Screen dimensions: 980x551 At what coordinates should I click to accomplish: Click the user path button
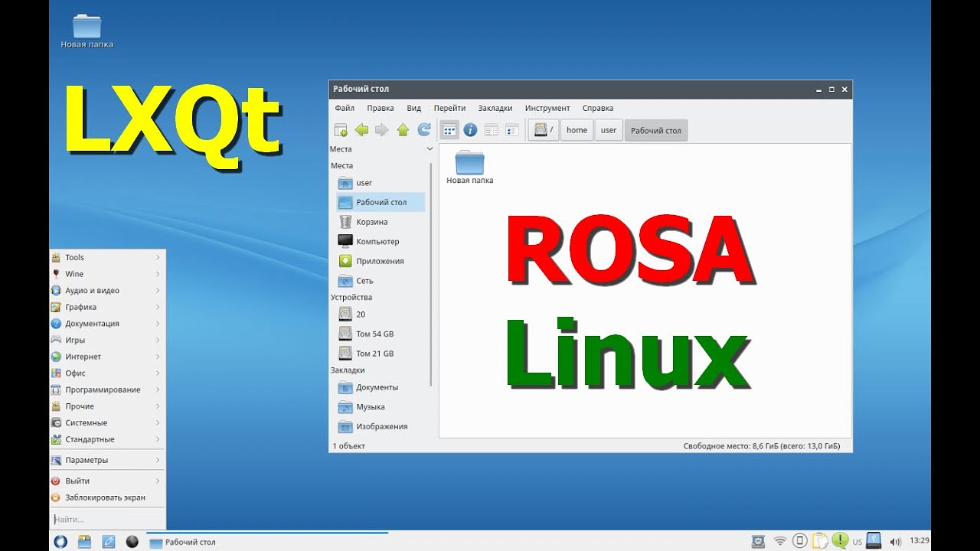coord(609,130)
